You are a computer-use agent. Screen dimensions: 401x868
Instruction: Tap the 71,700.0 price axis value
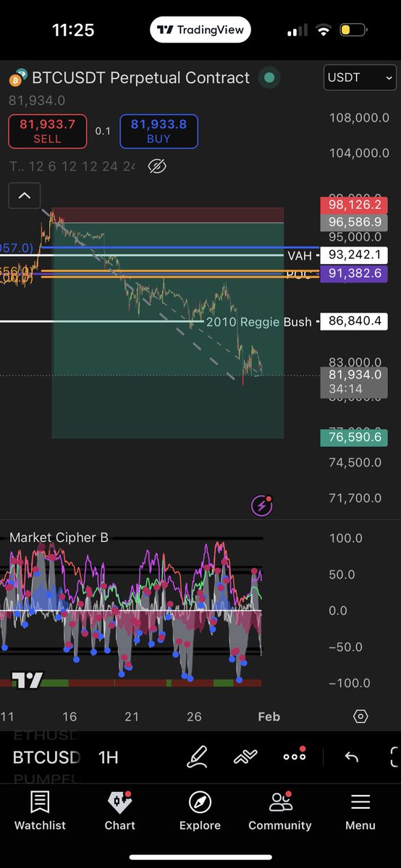tap(355, 498)
